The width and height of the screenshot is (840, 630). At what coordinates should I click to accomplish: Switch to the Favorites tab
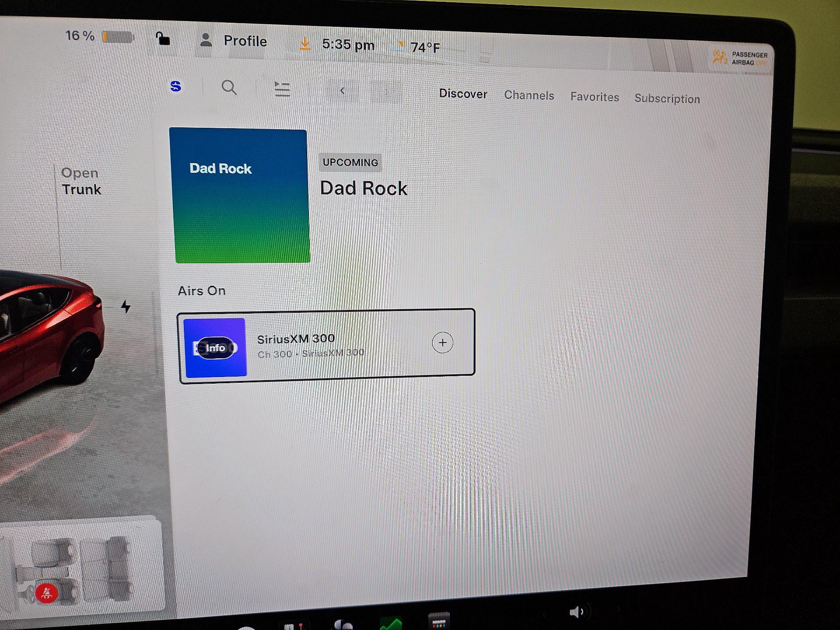click(x=595, y=97)
